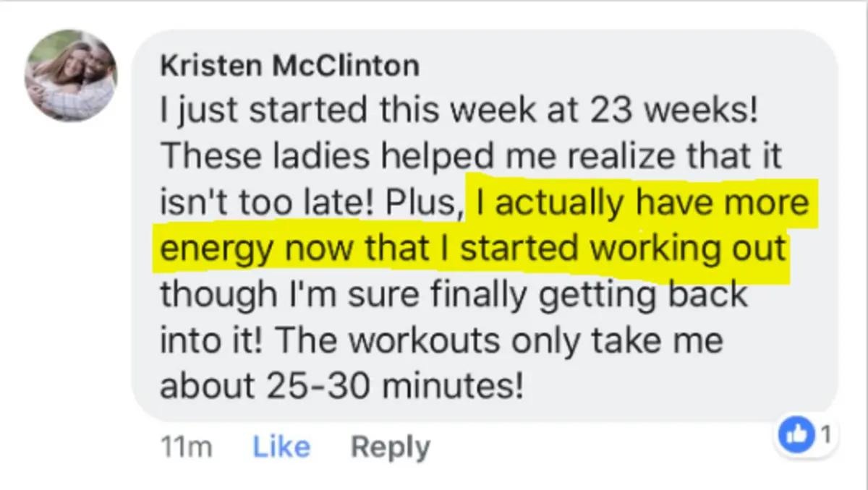Open Kristen McClinton's profile picture
Viewport: 868px width, 490px height.
click(70, 75)
